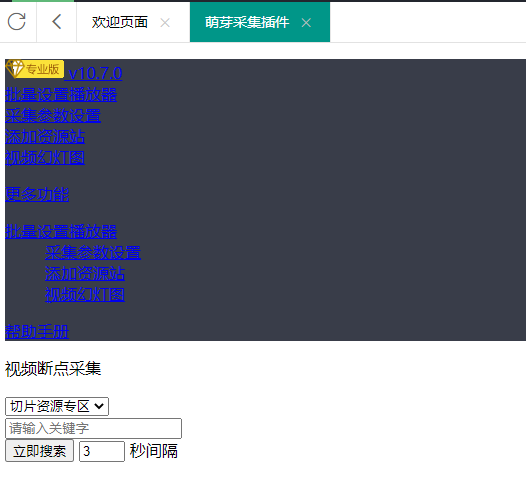Expand the 切片资源专区 dropdown
The height and width of the screenshot is (504, 526).
pyautogui.click(x=57, y=406)
